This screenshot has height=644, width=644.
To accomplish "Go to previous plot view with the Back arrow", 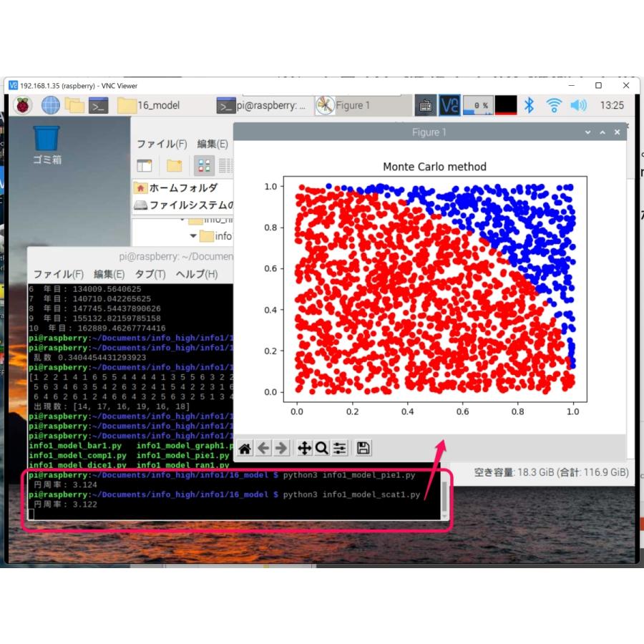I will click(264, 447).
